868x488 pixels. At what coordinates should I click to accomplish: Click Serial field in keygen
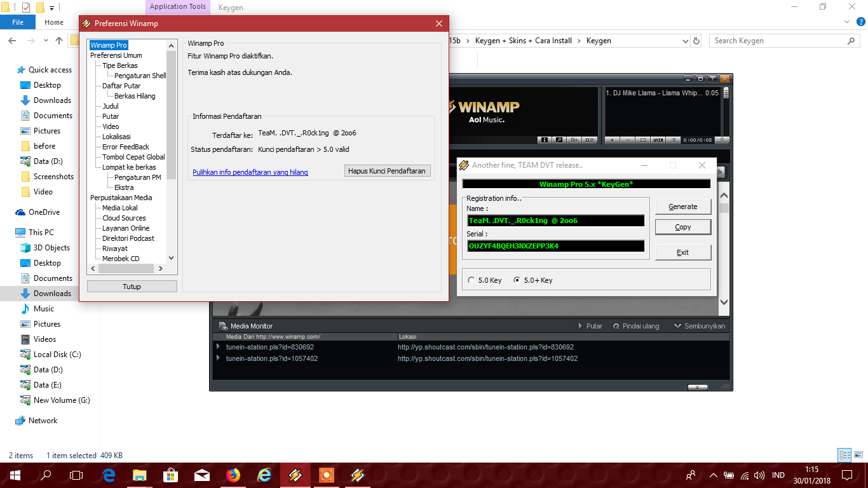click(x=555, y=246)
